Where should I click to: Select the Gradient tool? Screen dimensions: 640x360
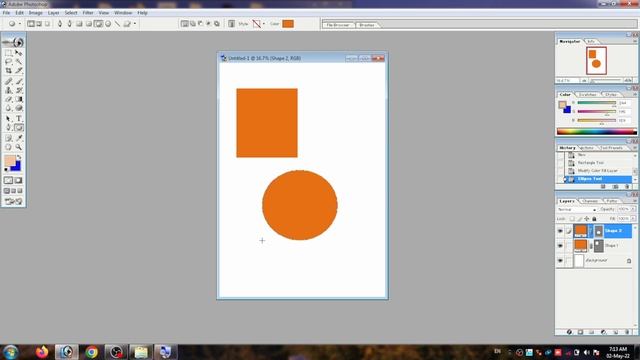pyautogui.click(x=18, y=99)
